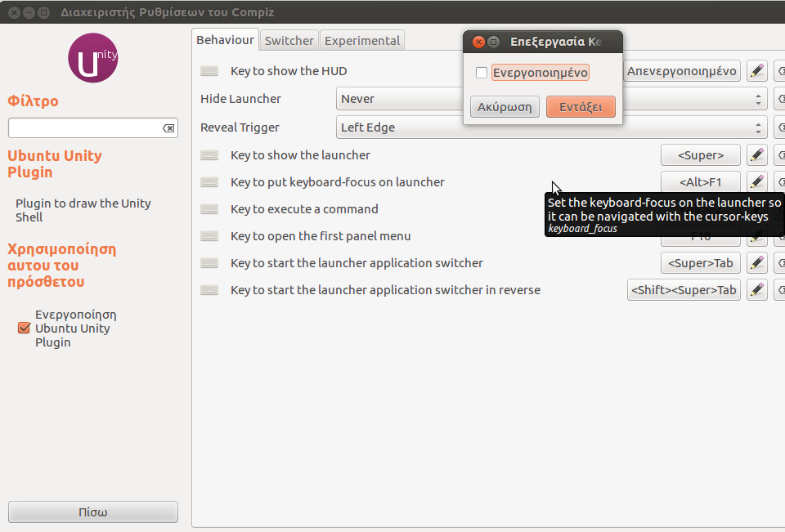
Task: Cancel the dialog with Ακύρωση
Action: tap(505, 107)
